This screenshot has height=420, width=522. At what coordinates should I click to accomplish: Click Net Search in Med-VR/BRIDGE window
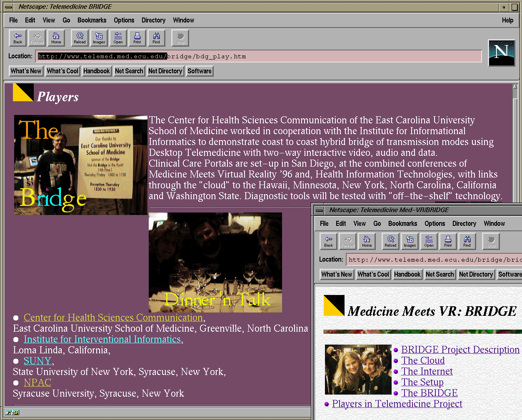pos(440,275)
